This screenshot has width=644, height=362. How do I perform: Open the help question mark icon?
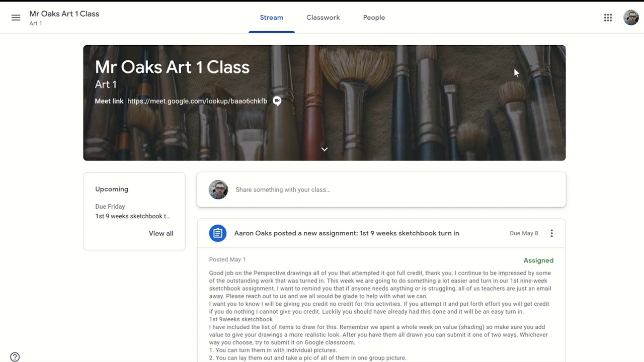(15, 357)
